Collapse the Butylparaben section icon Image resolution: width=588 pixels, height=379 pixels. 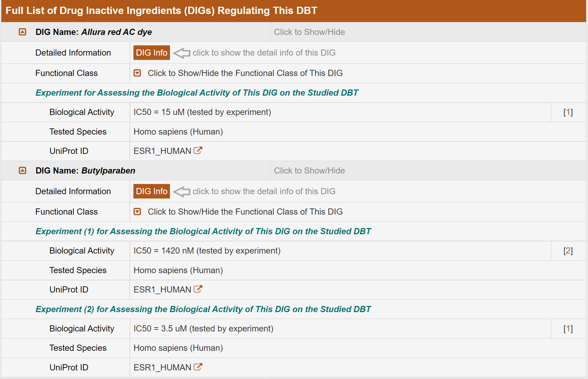(23, 171)
